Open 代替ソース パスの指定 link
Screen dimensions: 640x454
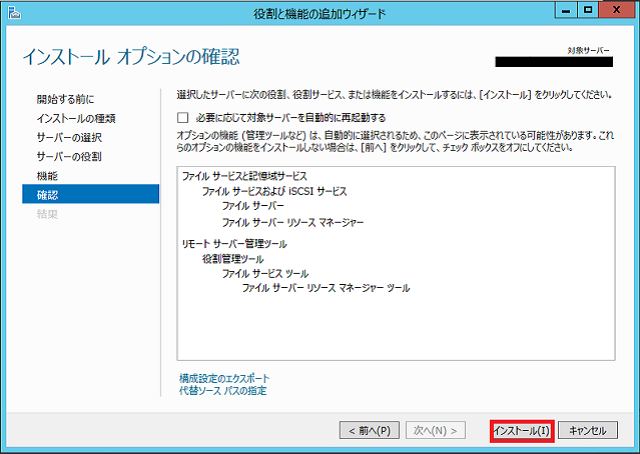[x=222, y=391]
